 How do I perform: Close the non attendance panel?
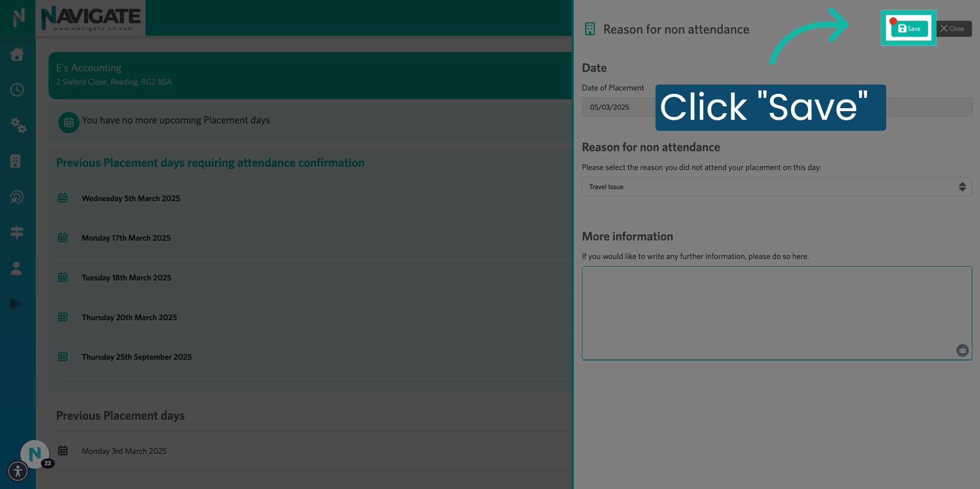click(x=953, y=29)
